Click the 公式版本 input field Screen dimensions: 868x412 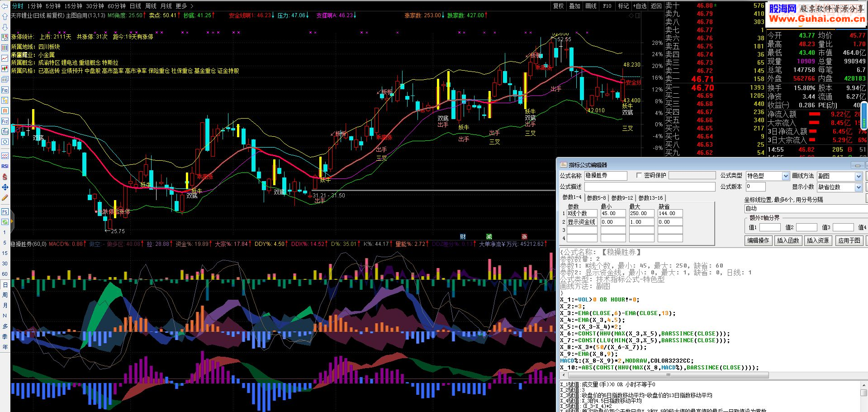(755, 187)
